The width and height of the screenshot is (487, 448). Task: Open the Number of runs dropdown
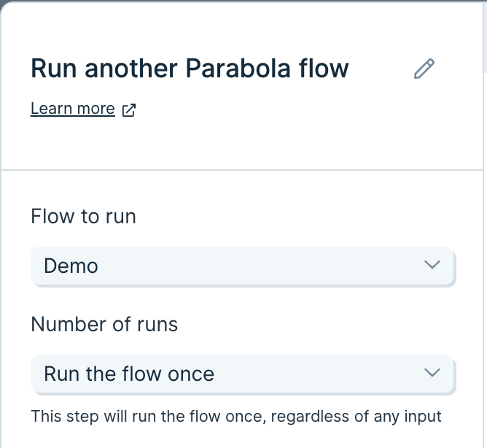pos(243,374)
